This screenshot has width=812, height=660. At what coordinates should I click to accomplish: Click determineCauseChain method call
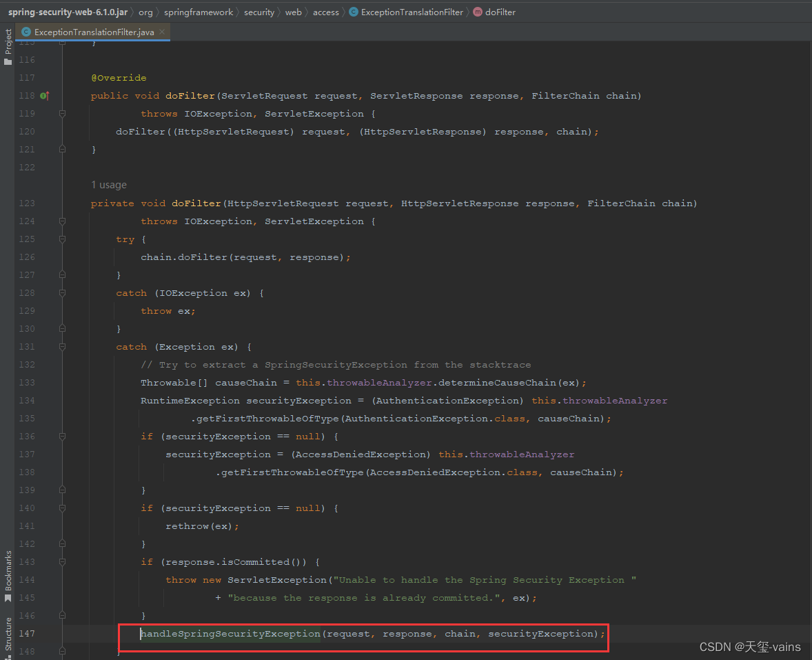(497, 383)
